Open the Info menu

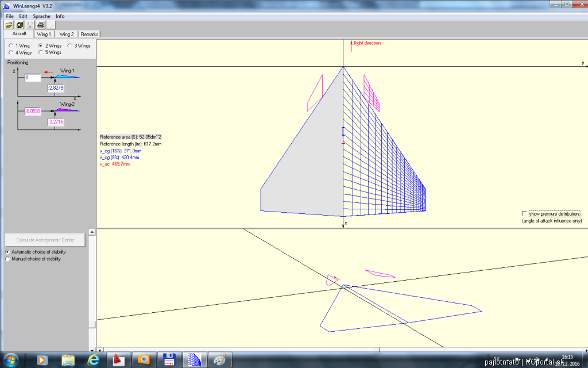pyautogui.click(x=60, y=16)
